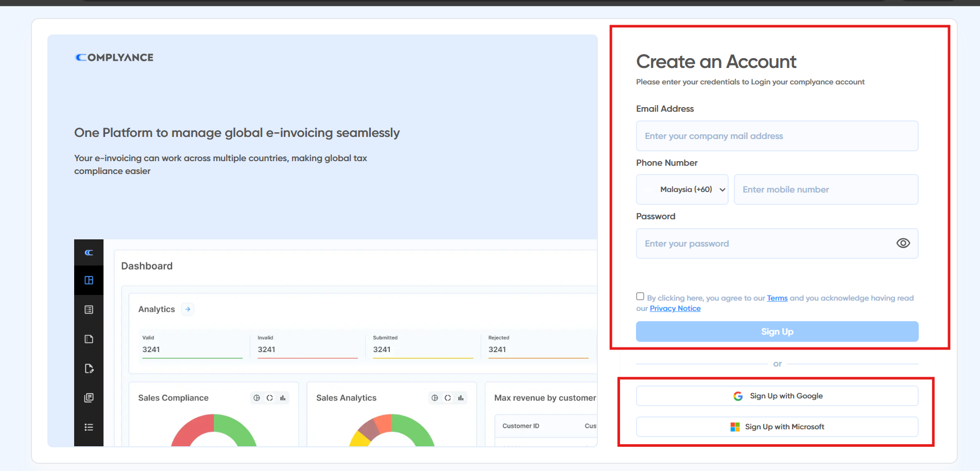Click the file note icon in sidebar
Image resolution: width=980 pixels, height=471 pixels.
coord(89,339)
